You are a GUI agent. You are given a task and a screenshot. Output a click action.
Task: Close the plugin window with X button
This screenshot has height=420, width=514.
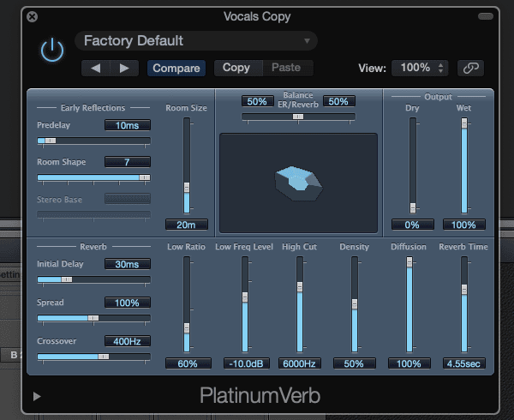tap(33, 16)
